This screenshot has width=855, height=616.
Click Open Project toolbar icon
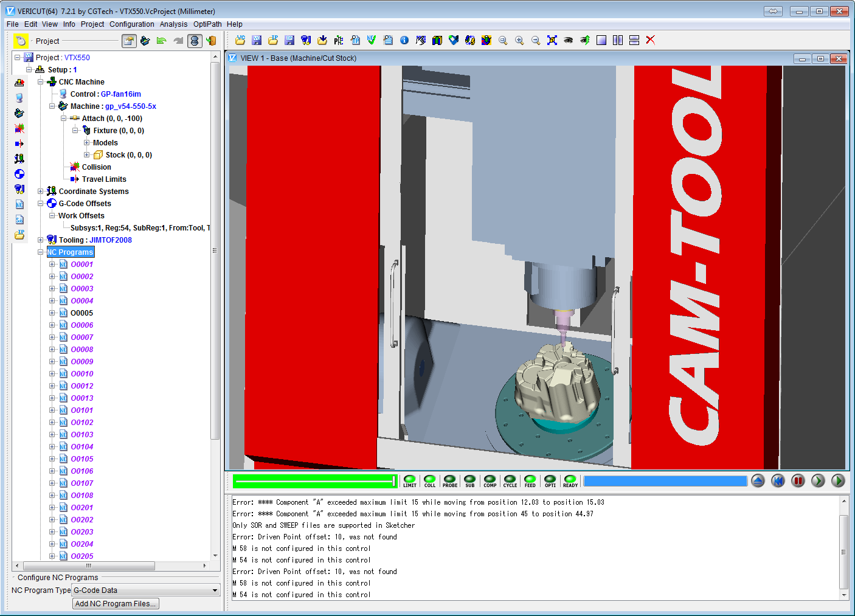[240, 40]
